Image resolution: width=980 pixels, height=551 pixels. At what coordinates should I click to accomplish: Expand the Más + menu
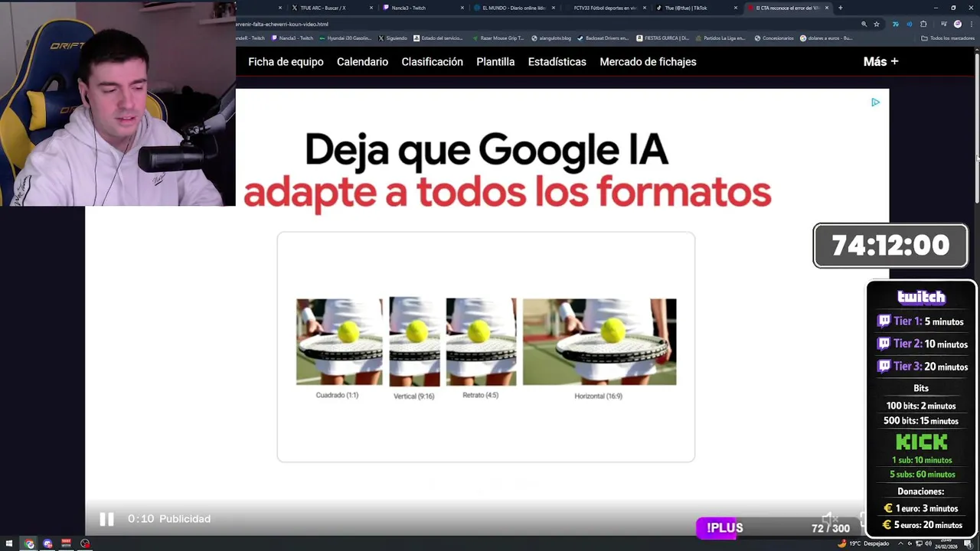(x=880, y=62)
